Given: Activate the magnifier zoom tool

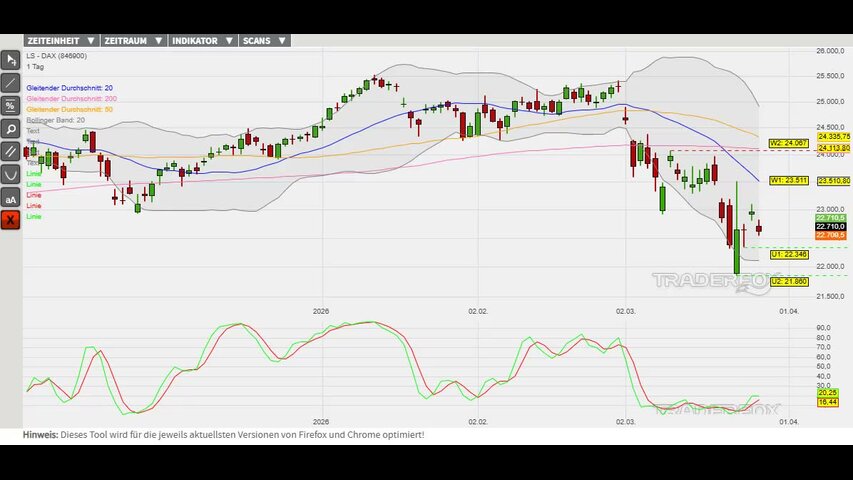Looking at the screenshot, I should (x=10, y=129).
